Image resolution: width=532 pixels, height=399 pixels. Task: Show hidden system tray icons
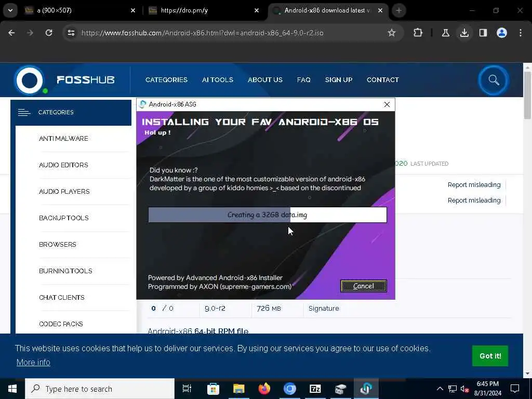[x=440, y=389]
